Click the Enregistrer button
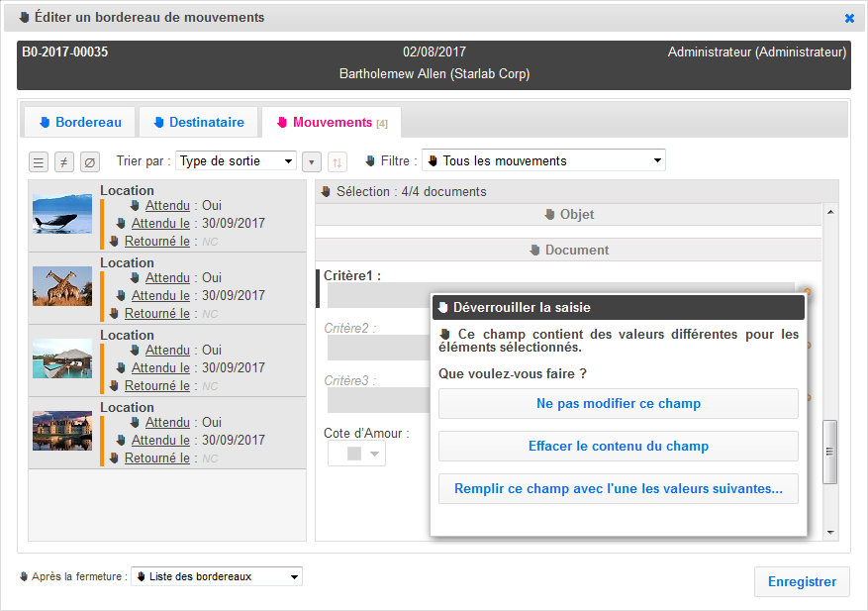This screenshot has width=868, height=611. pos(802,581)
